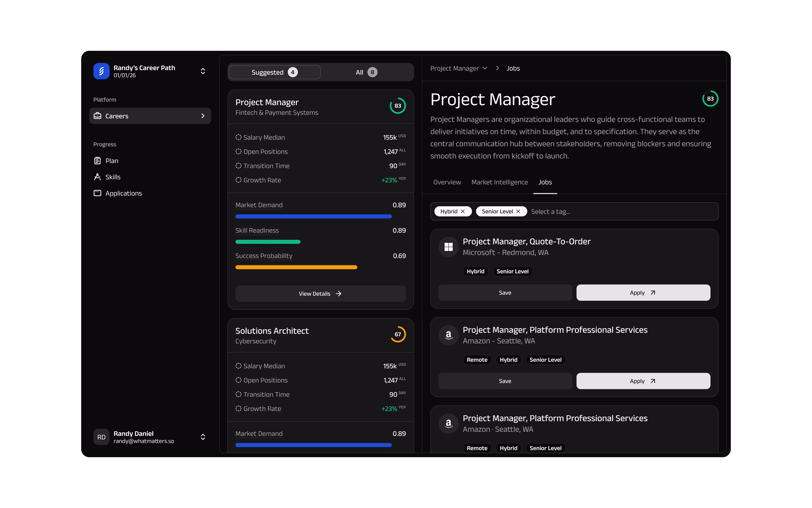Save the Amazon Platform Professional Services job
The image size is (812, 508).
(x=505, y=381)
